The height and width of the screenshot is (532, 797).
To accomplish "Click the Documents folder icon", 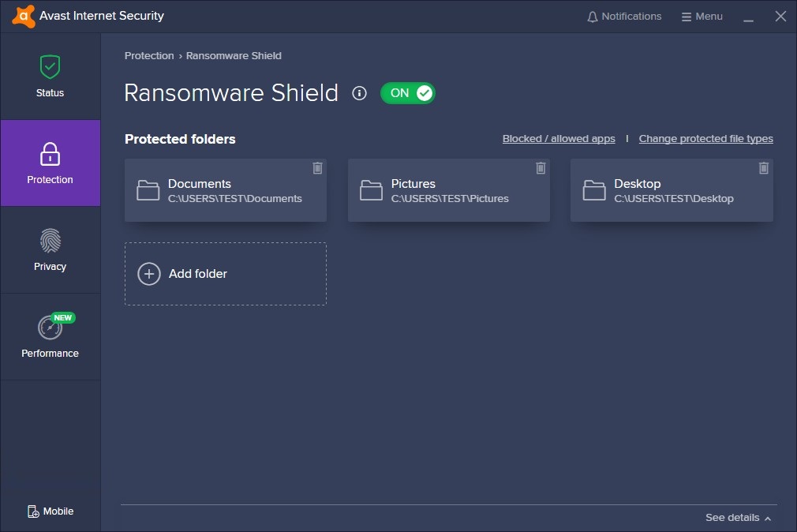I will (x=148, y=190).
